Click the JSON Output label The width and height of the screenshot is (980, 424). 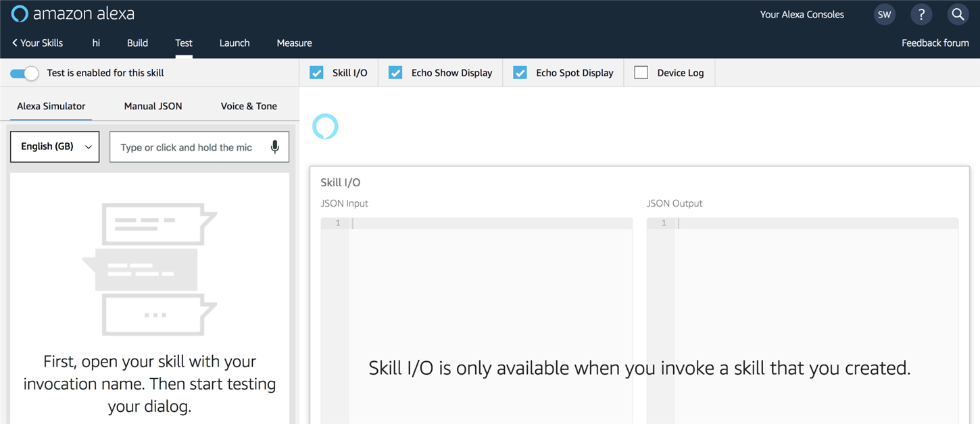point(675,203)
